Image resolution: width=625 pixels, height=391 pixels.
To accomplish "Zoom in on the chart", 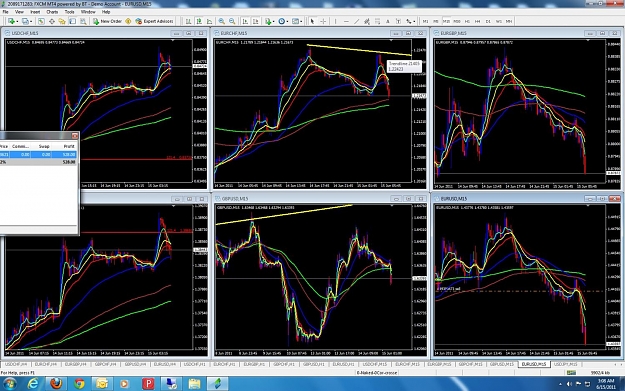I will tap(222, 21).
